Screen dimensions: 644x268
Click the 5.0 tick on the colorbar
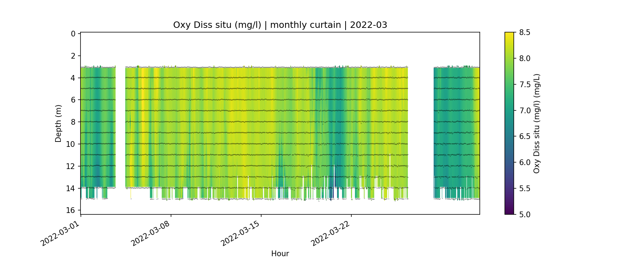point(525,214)
